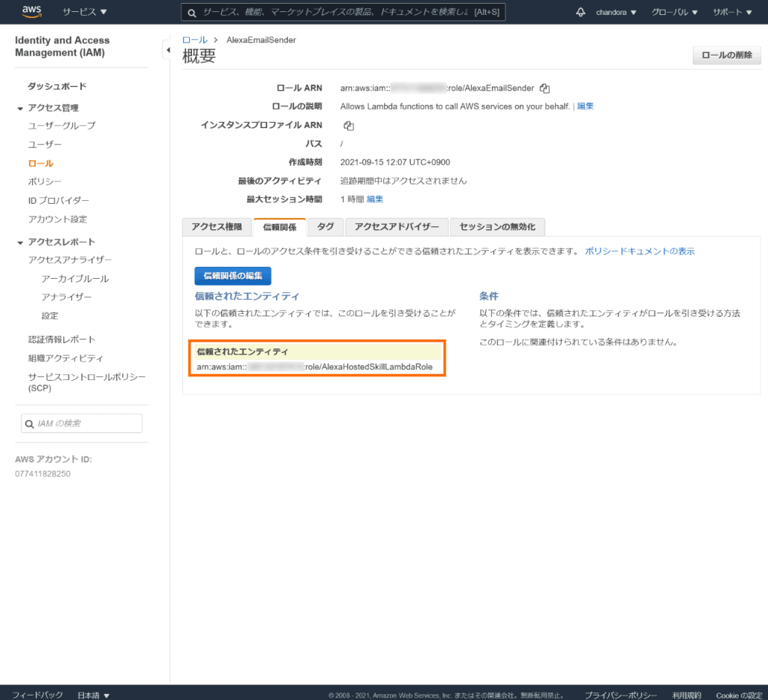Click the magnifier icon in the IAM search box
Viewport: 768px width, 700px height.
coord(29,424)
